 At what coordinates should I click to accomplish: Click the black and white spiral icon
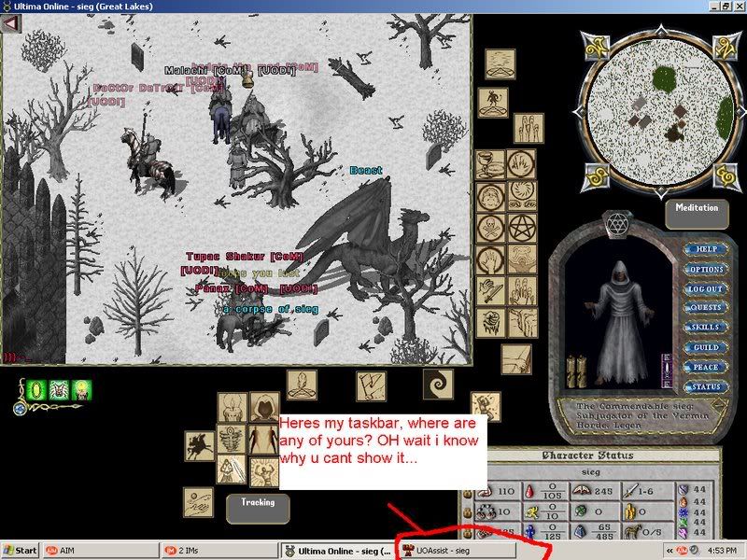(x=438, y=385)
